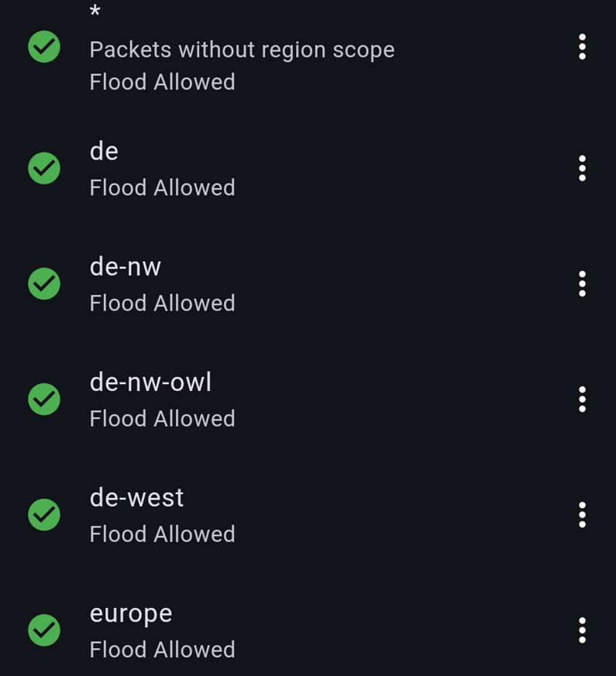Open more options for de-nw region
Image resolution: width=616 pixels, height=676 pixels.
point(582,283)
